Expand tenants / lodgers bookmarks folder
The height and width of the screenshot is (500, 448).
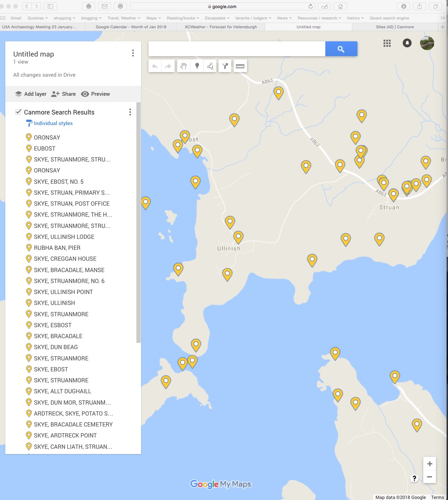pos(253,18)
